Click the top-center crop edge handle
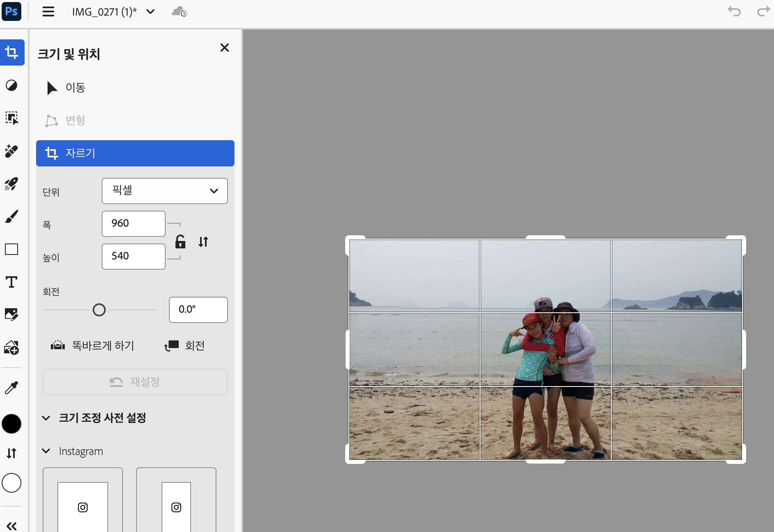The image size is (774, 532). coord(546,237)
